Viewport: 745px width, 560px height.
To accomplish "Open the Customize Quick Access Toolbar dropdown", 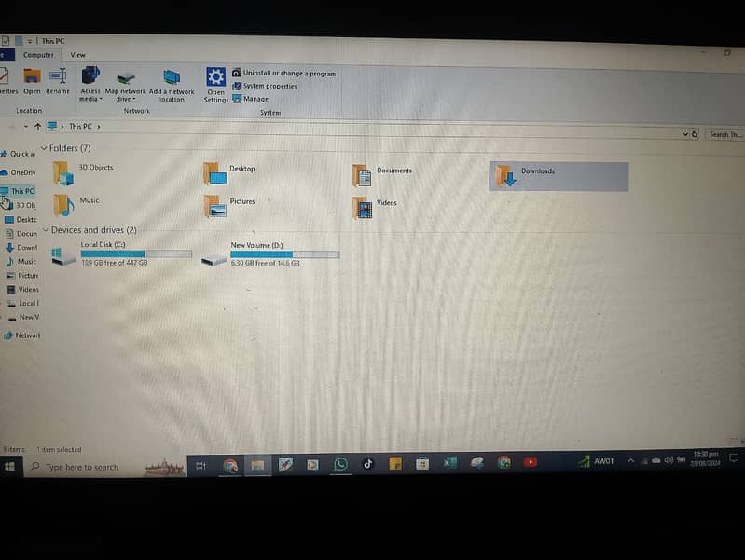I will [30, 41].
